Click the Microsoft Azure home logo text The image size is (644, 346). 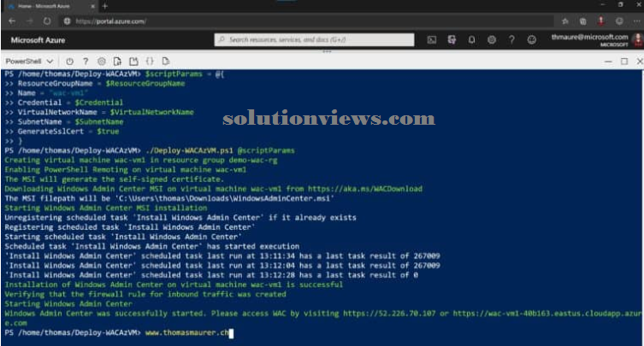tap(38, 40)
